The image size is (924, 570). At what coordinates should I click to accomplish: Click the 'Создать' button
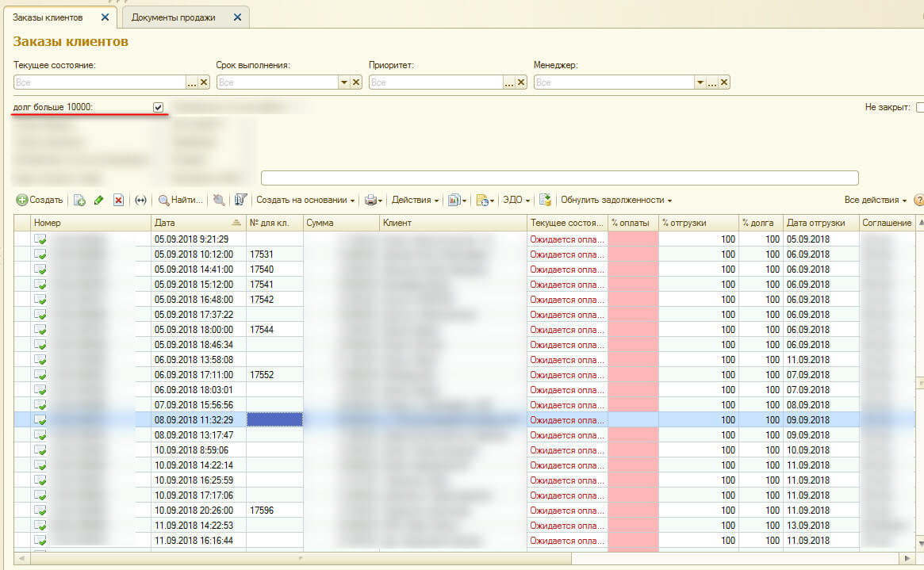point(40,201)
